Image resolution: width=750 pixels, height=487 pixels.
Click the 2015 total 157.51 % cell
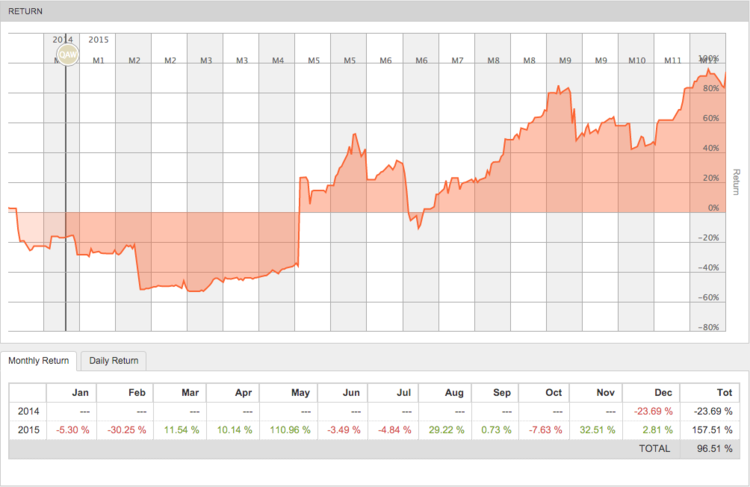point(710,430)
